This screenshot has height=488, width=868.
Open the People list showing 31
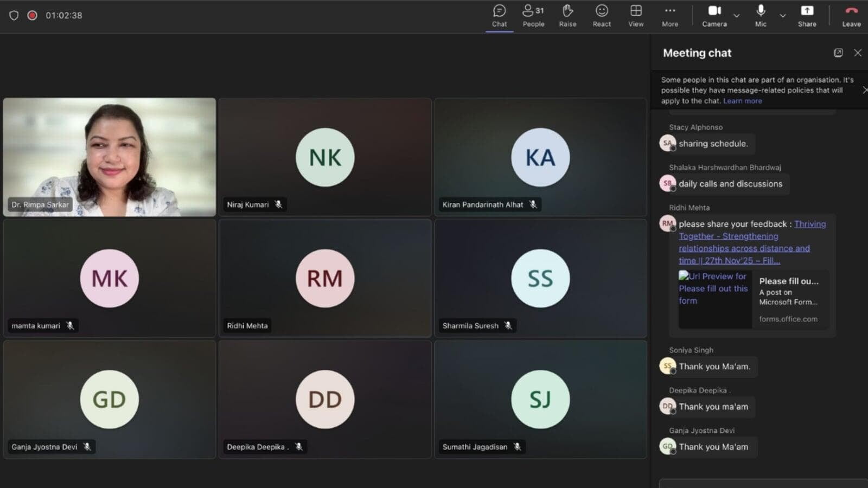[x=533, y=16]
